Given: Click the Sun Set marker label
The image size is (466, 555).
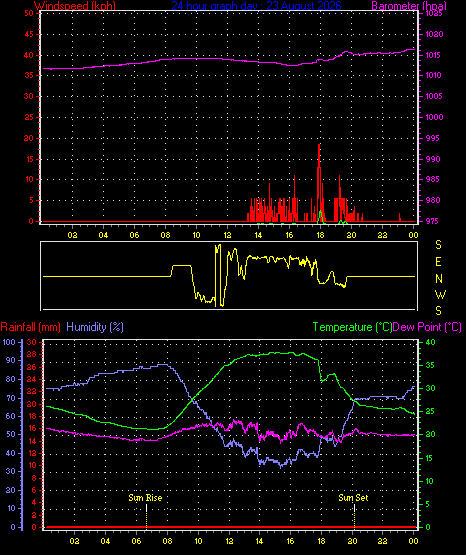Looking at the screenshot, I should [x=353, y=498].
